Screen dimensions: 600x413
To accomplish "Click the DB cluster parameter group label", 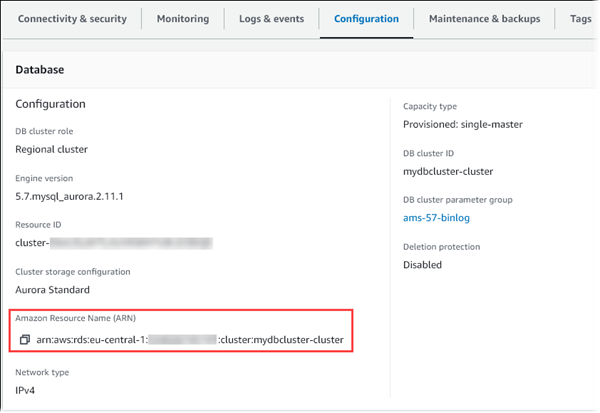I will 457,199.
